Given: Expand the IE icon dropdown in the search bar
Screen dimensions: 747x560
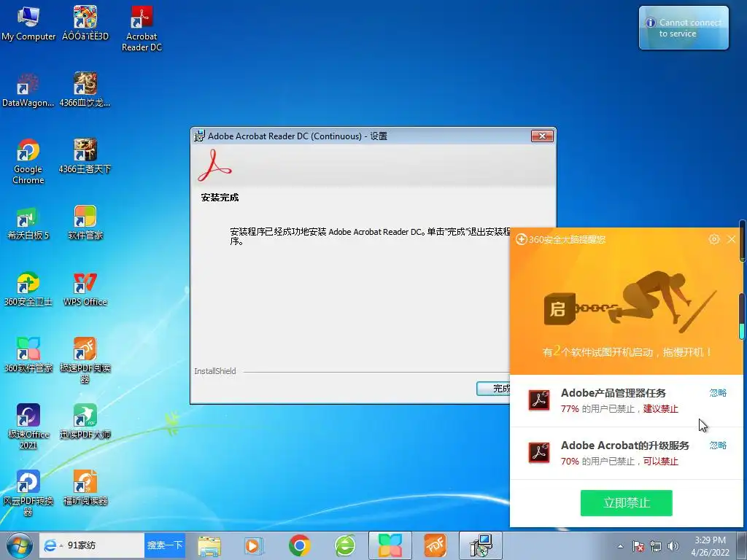Looking at the screenshot, I should (x=61, y=545).
